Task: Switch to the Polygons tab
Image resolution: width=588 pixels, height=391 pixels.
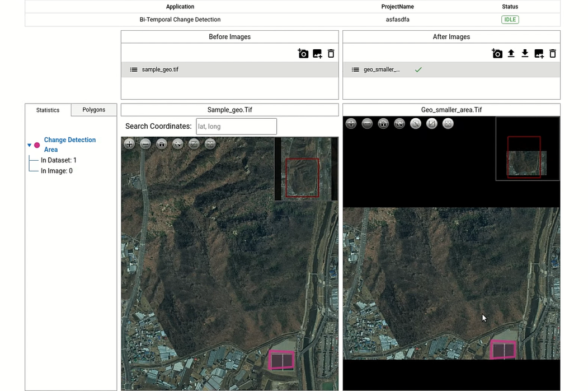Action: pyautogui.click(x=93, y=110)
